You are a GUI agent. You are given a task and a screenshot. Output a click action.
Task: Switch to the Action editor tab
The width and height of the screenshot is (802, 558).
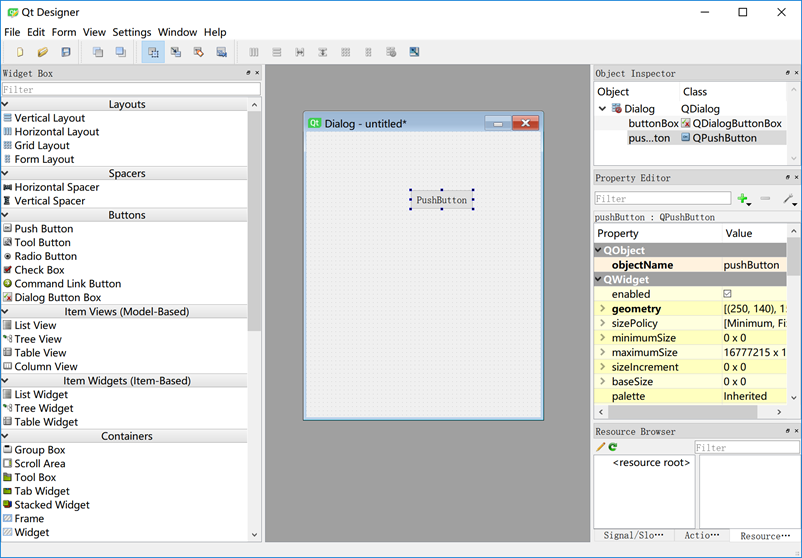pos(702,535)
